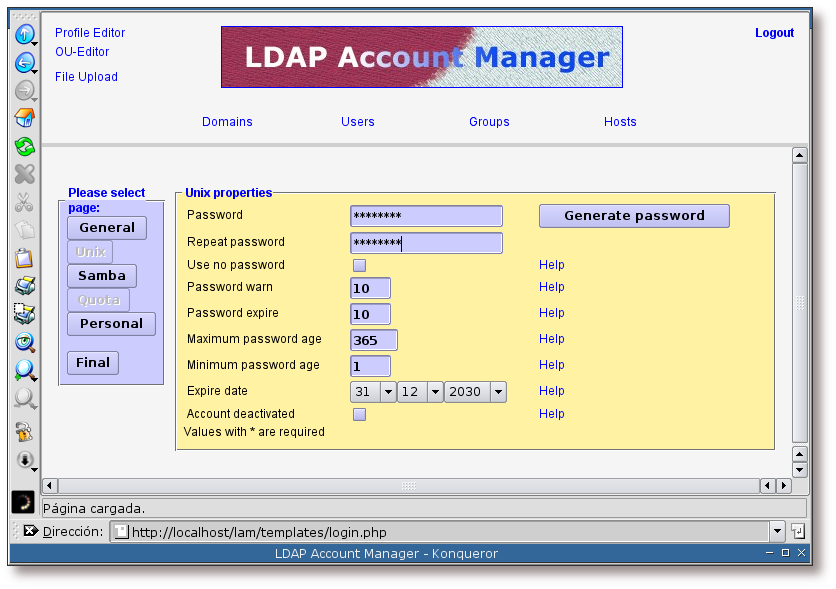Switch to the Samba page button
The width and height of the screenshot is (836, 589).
pyautogui.click(x=102, y=276)
